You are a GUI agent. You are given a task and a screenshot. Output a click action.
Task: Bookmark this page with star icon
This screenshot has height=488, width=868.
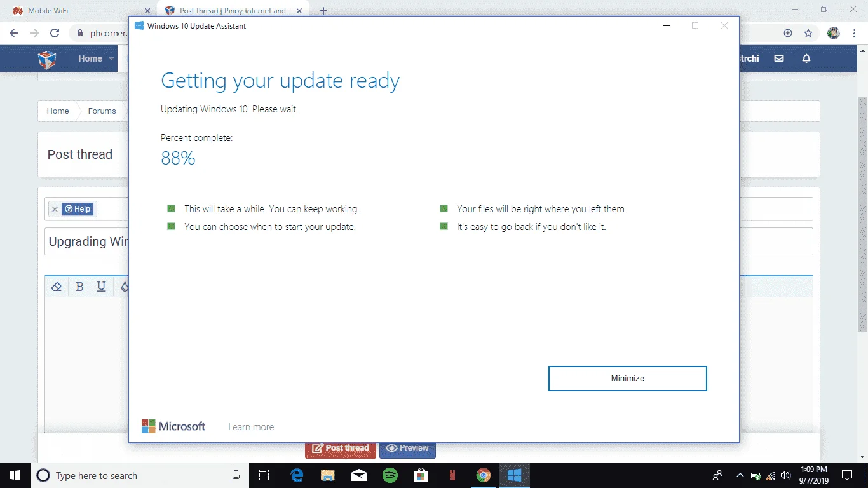click(x=808, y=33)
